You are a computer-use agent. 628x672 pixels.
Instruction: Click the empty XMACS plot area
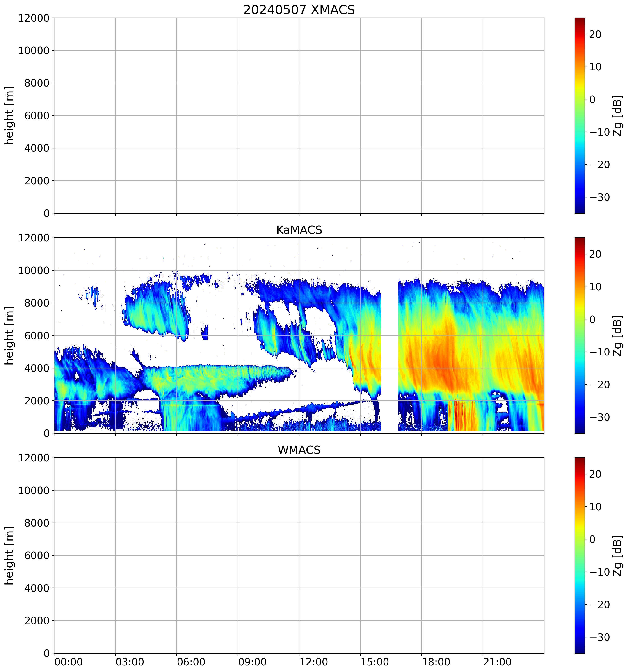click(x=299, y=115)
